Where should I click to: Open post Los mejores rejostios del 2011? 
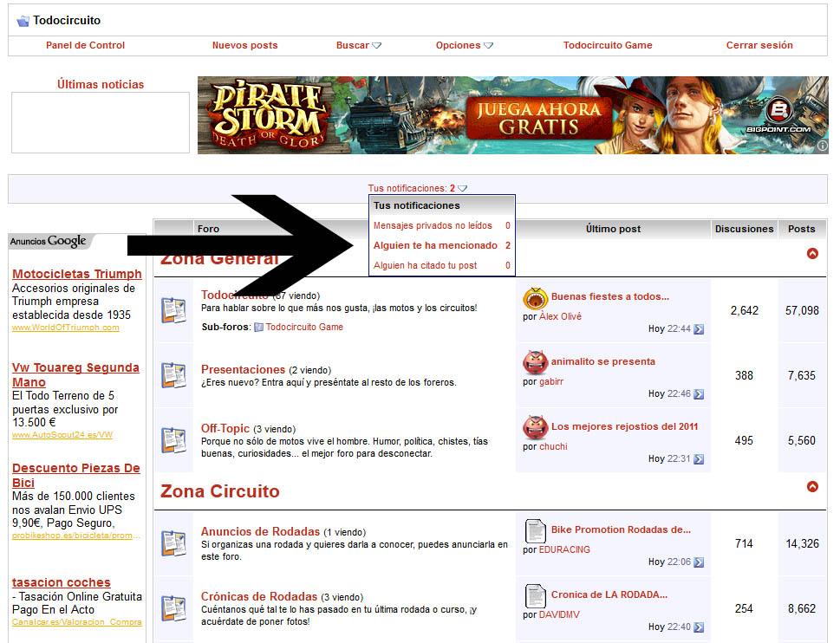624,426
